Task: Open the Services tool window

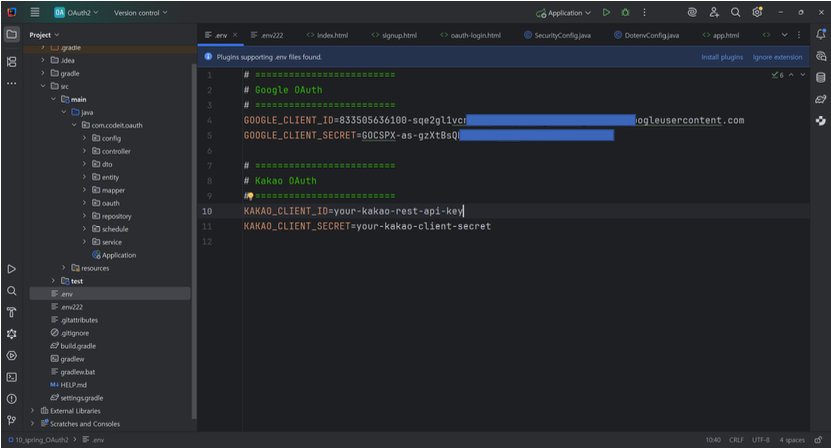Action: [11, 355]
